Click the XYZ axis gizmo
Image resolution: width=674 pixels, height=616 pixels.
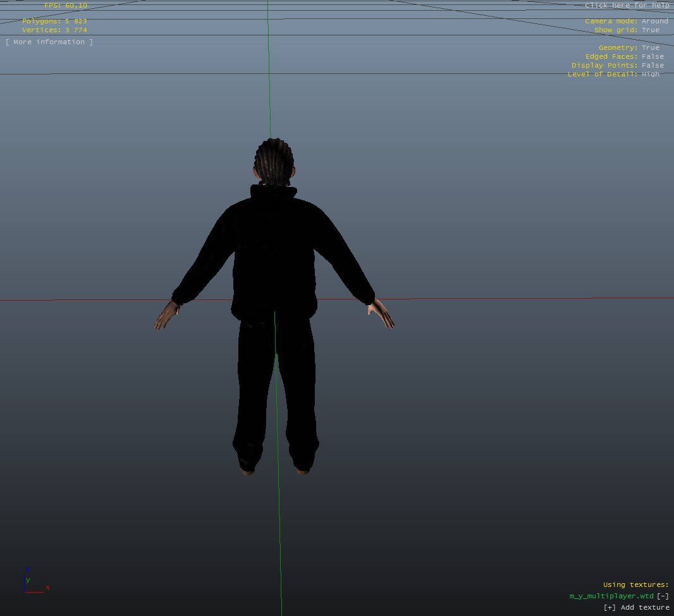(37, 581)
